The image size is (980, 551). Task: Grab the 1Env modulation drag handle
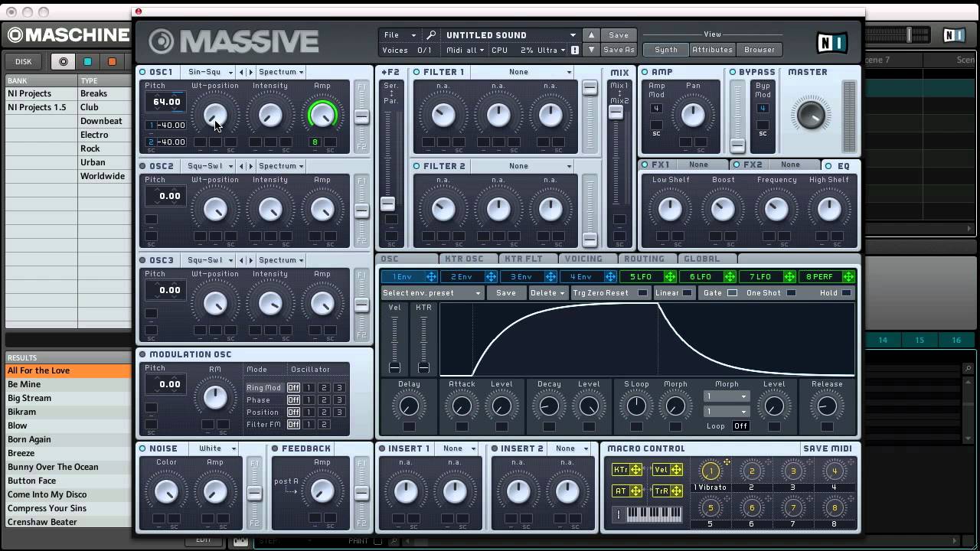click(431, 277)
